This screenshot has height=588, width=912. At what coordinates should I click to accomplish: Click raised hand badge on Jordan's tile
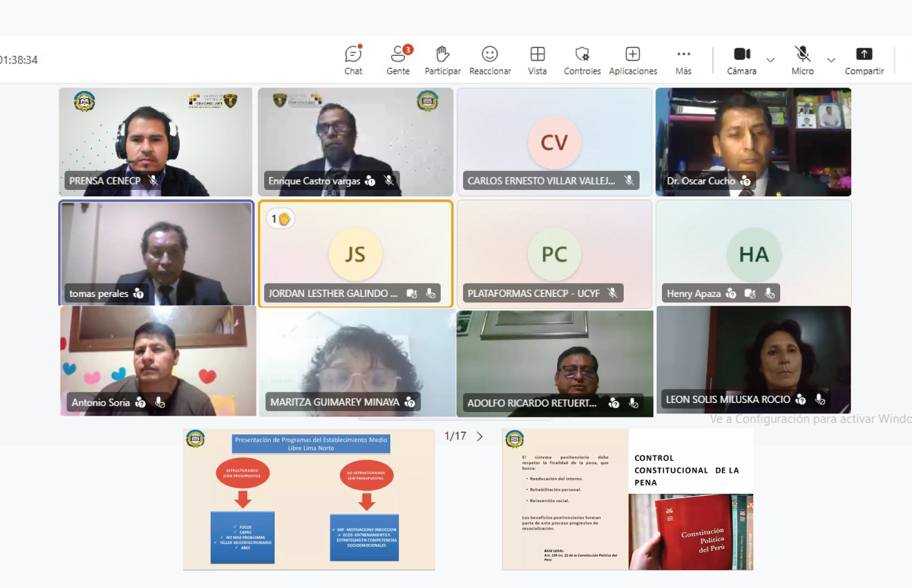281,219
